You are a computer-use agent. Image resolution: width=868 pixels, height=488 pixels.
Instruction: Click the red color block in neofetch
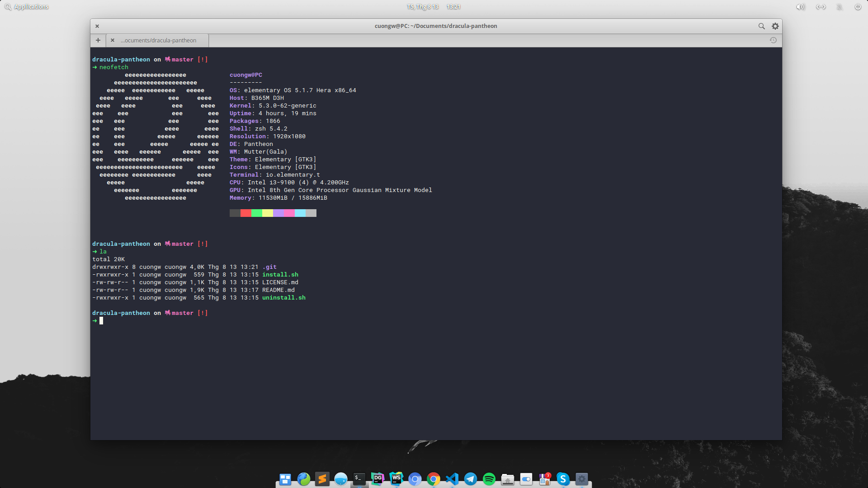point(245,213)
